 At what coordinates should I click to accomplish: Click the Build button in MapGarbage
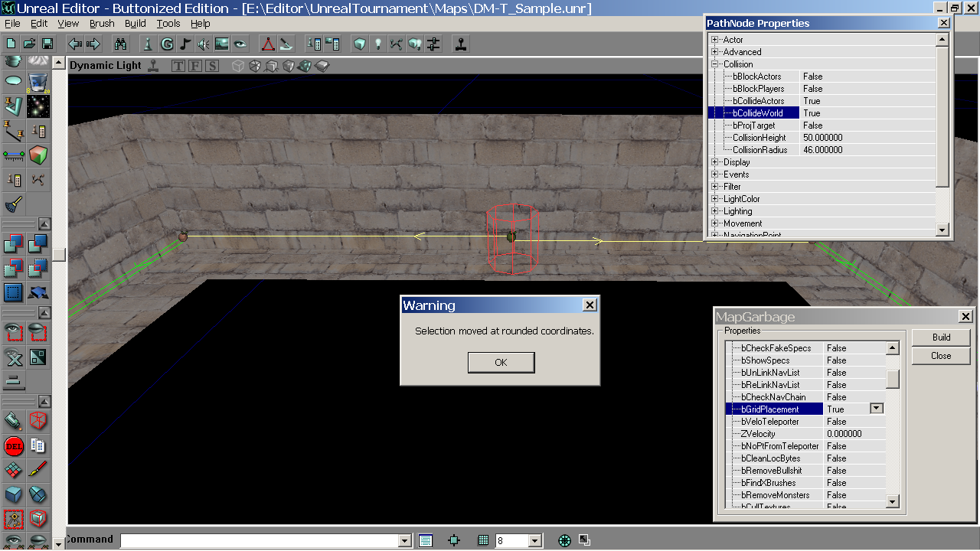point(941,337)
